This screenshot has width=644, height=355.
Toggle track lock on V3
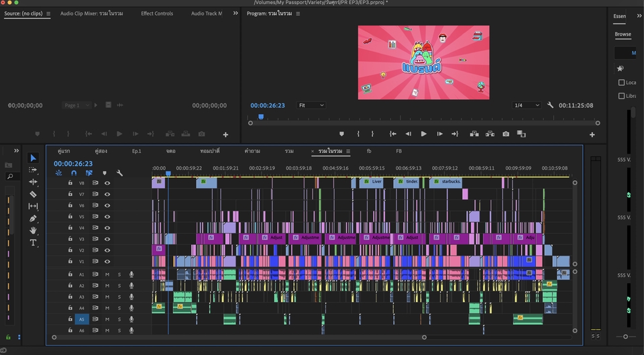click(70, 239)
